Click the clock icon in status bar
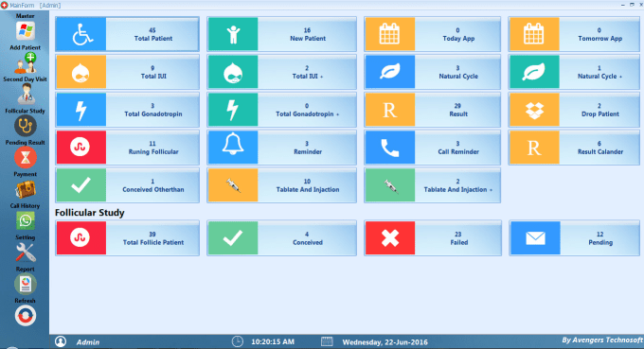This screenshot has height=349, width=644. coord(238,341)
